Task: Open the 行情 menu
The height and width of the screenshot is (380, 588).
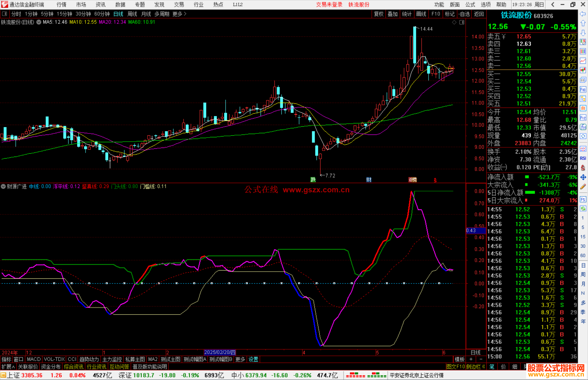Action: pos(62,4)
